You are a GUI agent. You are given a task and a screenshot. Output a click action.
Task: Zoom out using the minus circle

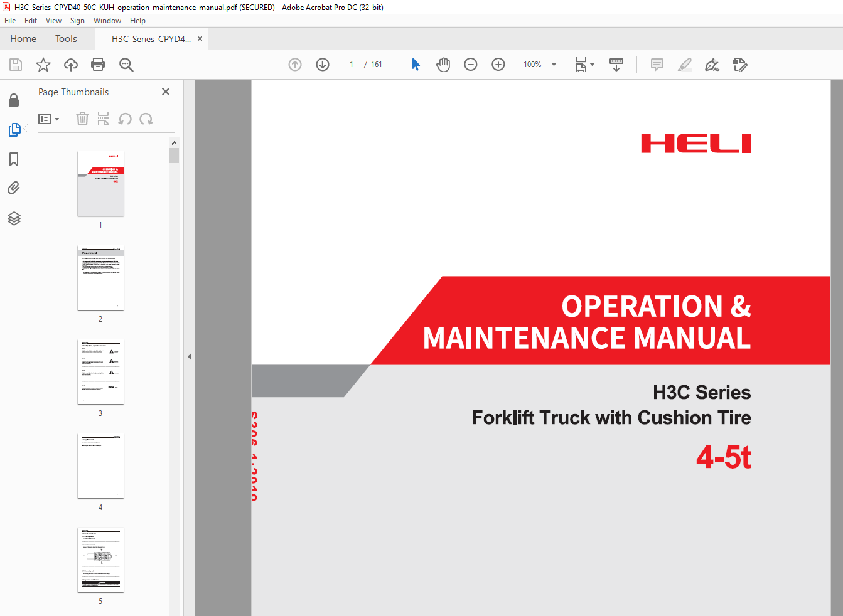pyautogui.click(x=471, y=65)
